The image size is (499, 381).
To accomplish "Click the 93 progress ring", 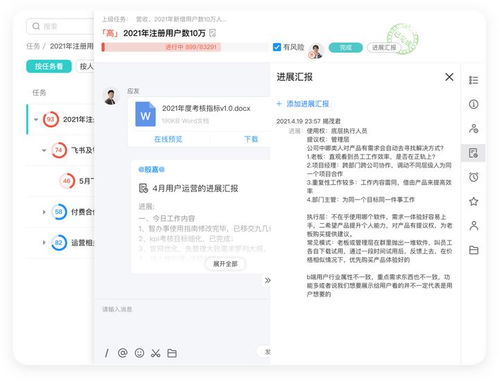I will (51, 119).
